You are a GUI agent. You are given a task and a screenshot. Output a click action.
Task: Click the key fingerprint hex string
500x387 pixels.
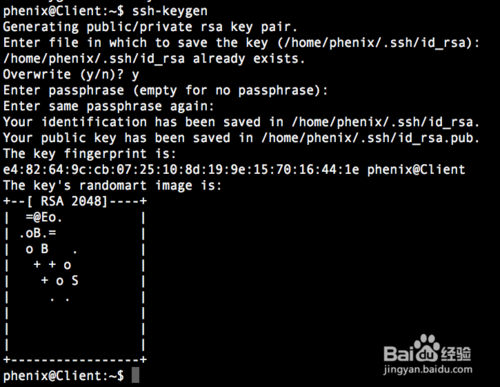(181, 170)
